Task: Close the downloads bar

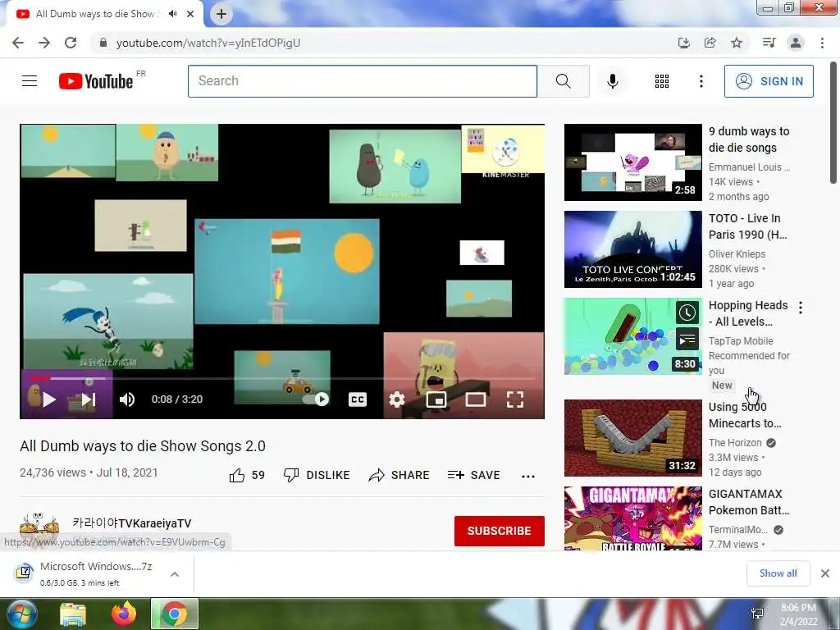Action: [x=825, y=573]
